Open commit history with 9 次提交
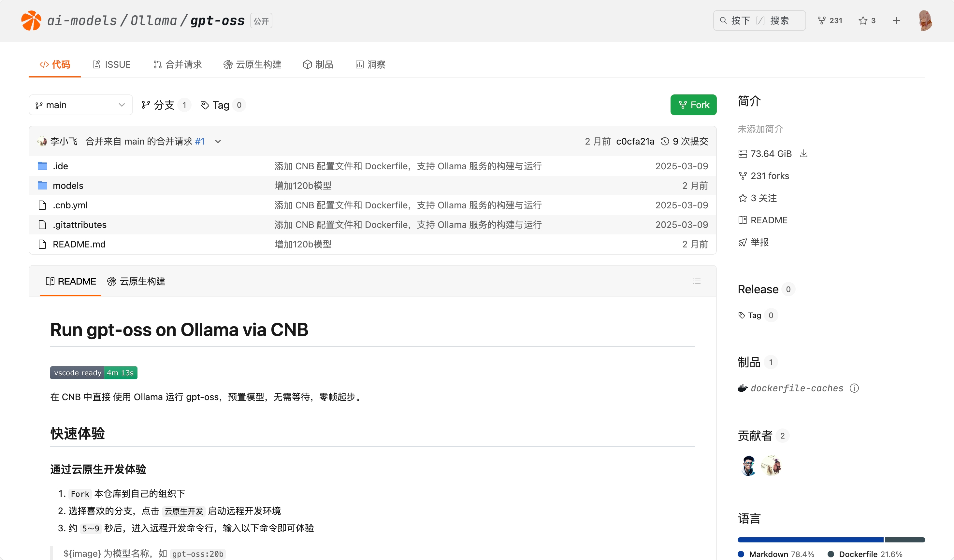The image size is (954, 560). coord(685,142)
